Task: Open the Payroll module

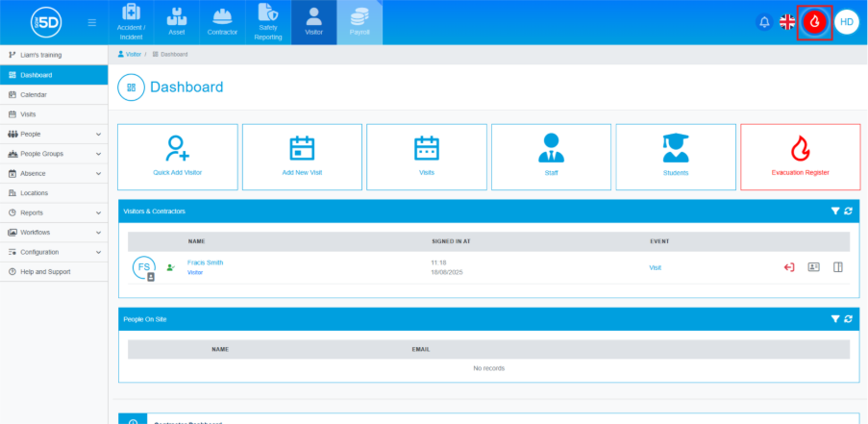Action: point(360,22)
